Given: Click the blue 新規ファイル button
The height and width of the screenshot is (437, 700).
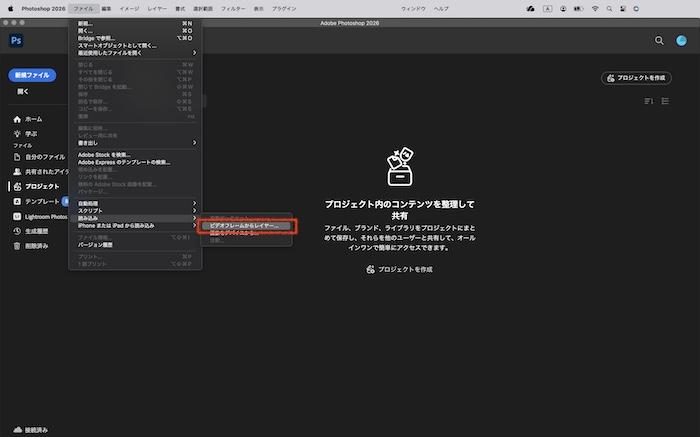Looking at the screenshot, I should pyautogui.click(x=32, y=75).
